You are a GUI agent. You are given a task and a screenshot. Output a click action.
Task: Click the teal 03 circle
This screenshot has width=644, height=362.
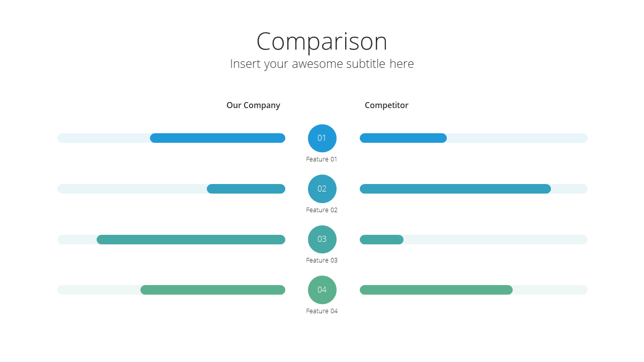322,239
